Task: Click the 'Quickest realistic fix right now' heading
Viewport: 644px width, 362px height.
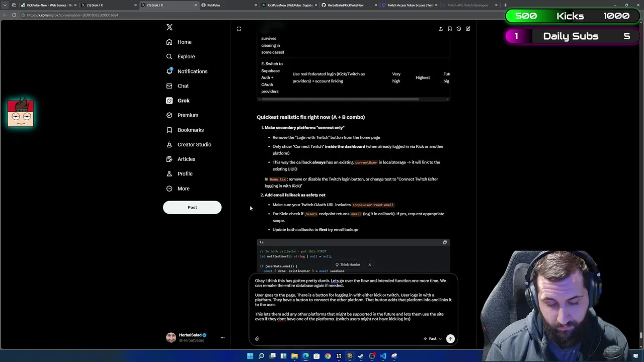Action: click(310, 117)
